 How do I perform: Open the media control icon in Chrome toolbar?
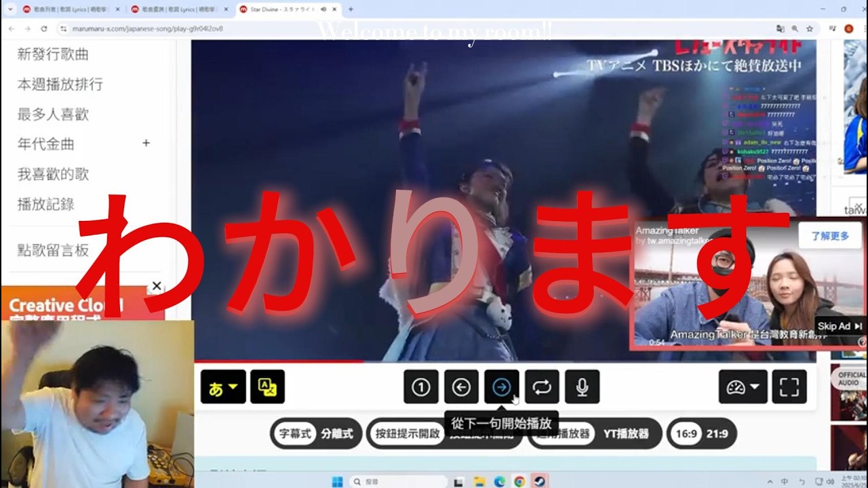832,28
